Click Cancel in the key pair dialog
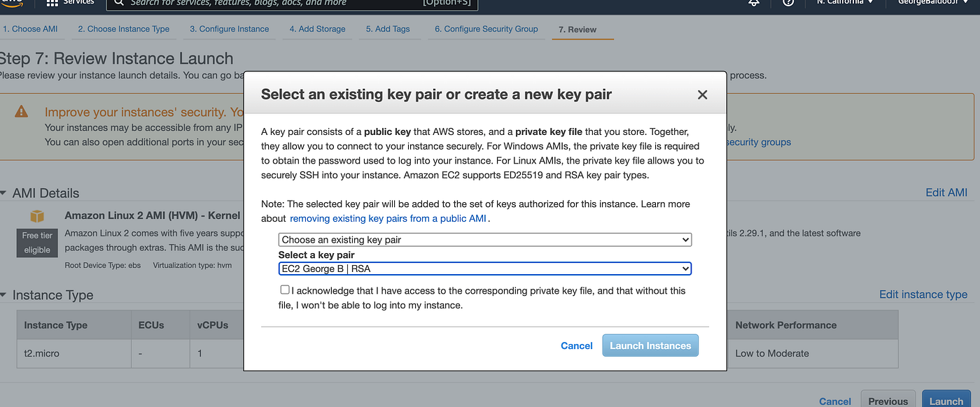The width and height of the screenshot is (980, 407). 577,345
